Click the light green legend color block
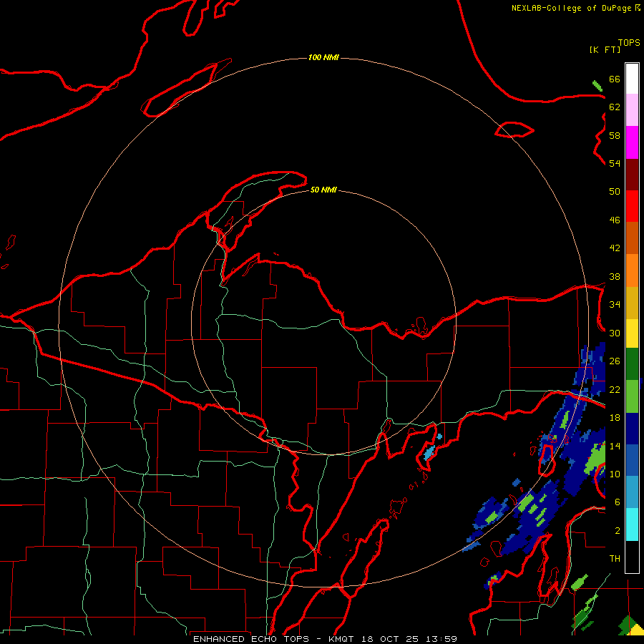Viewport: 644px width, 644px height. click(x=632, y=396)
